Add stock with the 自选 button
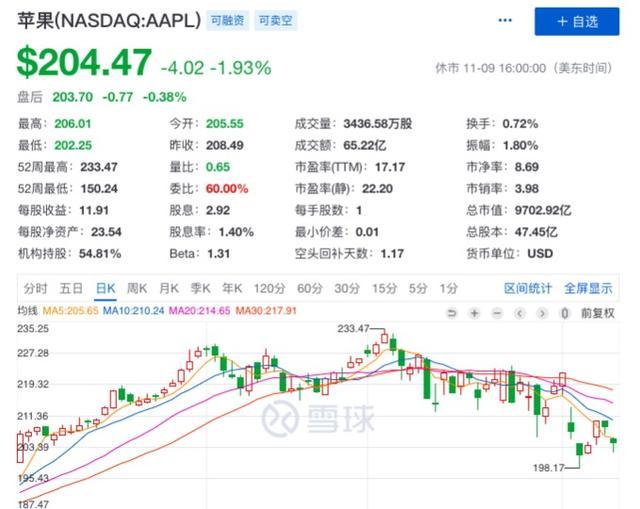640x509 pixels. (577, 21)
